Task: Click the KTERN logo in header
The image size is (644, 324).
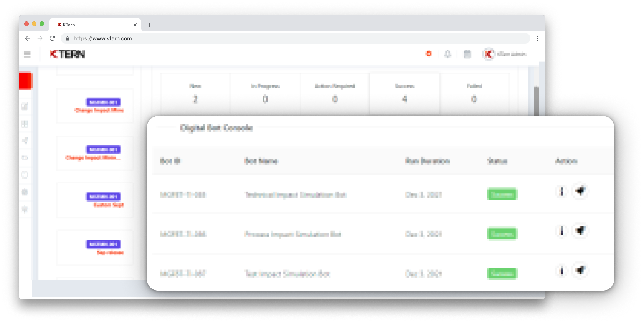Action: [67, 54]
